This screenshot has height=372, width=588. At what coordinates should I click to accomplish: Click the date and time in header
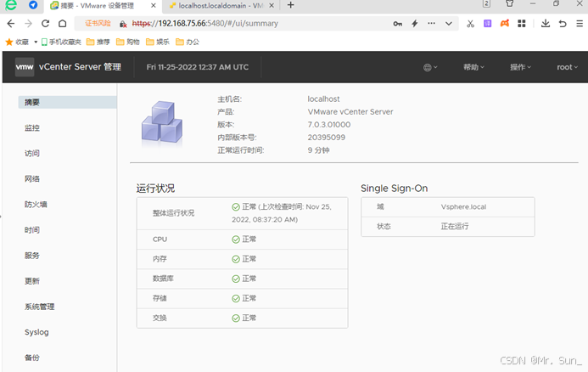click(x=197, y=67)
